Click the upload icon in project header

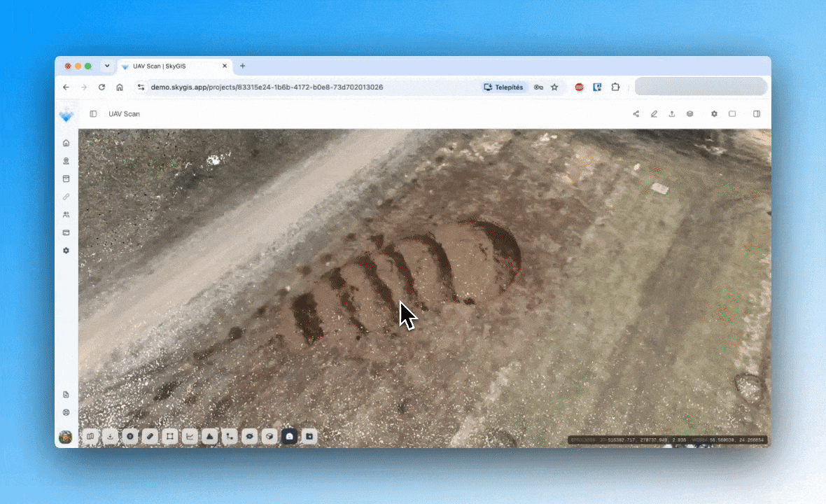point(672,114)
